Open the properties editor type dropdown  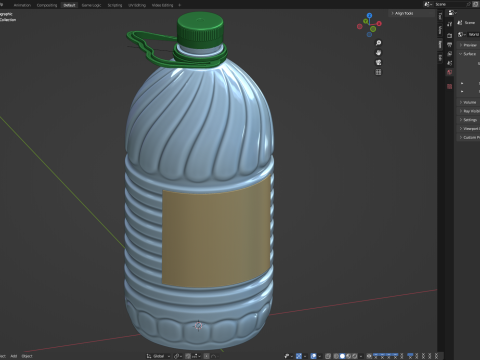(453, 13)
